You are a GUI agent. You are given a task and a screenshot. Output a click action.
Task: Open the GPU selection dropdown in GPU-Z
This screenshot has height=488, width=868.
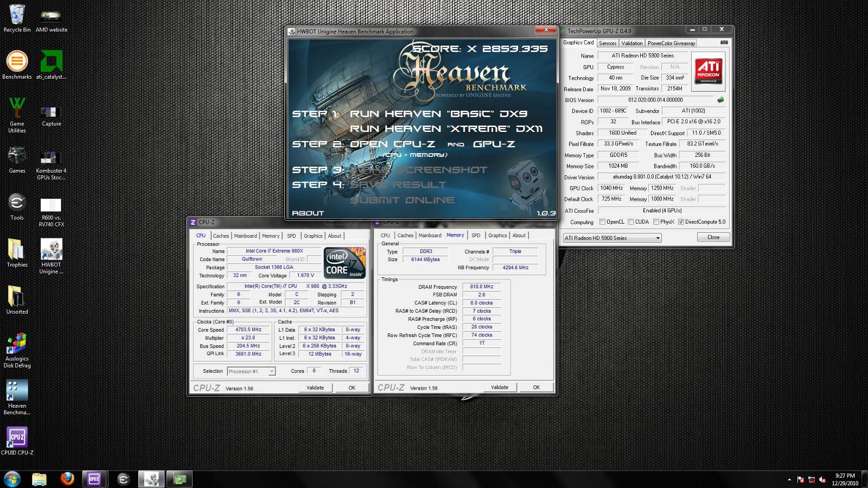pyautogui.click(x=612, y=238)
